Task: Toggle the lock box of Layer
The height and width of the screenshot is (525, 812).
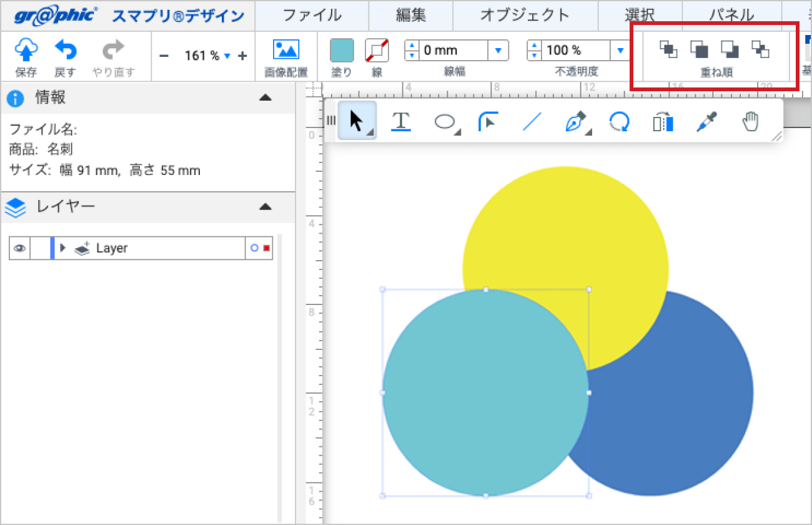Action: (x=40, y=248)
